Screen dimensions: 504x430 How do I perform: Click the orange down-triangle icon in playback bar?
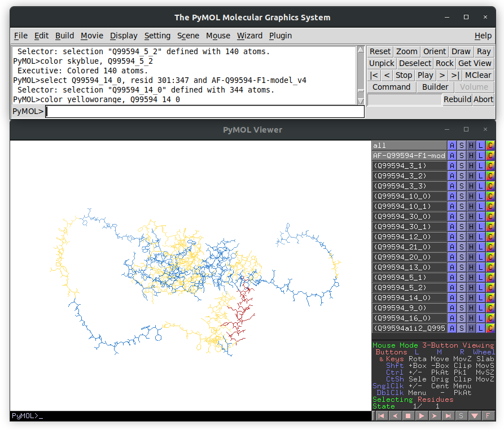(x=475, y=416)
